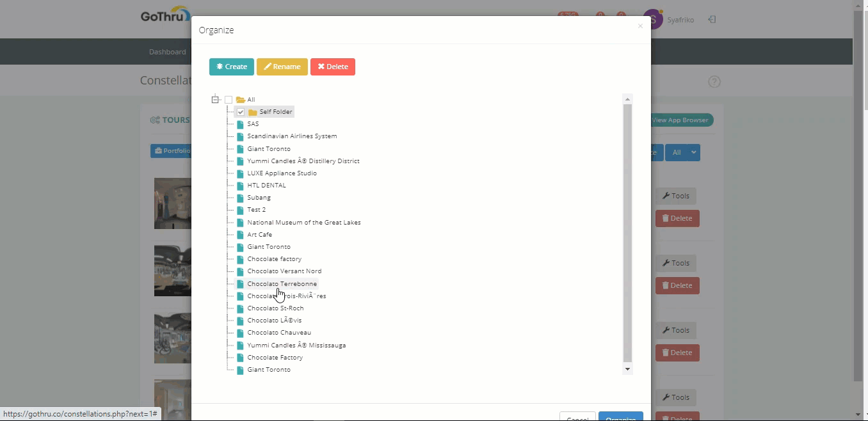Click Delete button for the third tour
Viewport: 868px width, 421px height.
point(677,353)
